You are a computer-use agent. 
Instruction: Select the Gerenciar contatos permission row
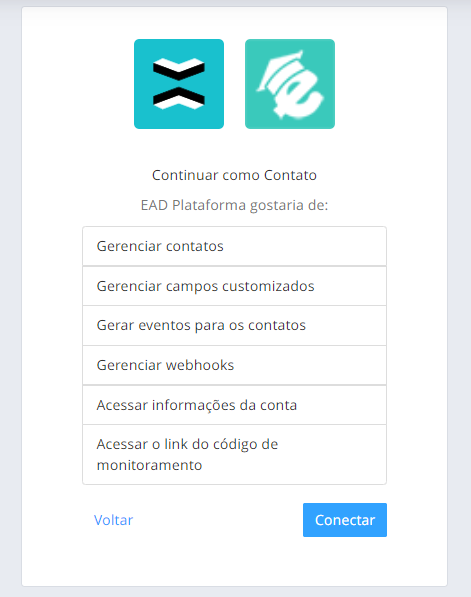pos(235,246)
